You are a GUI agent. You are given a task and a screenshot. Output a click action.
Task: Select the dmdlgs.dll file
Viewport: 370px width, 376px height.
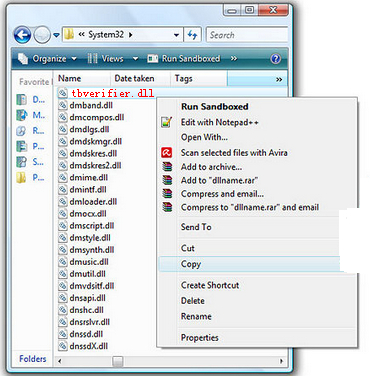click(x=84, y=129)
